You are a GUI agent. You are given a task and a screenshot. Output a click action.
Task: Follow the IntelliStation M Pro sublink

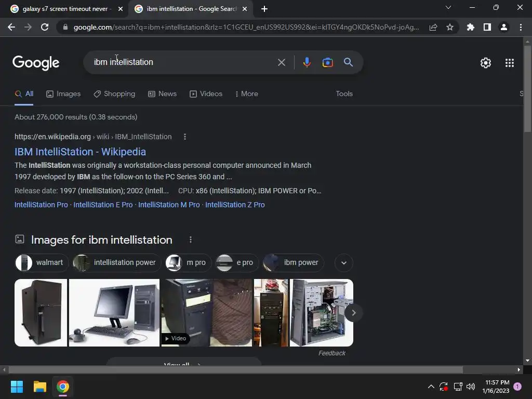click(x=169, y=205)
